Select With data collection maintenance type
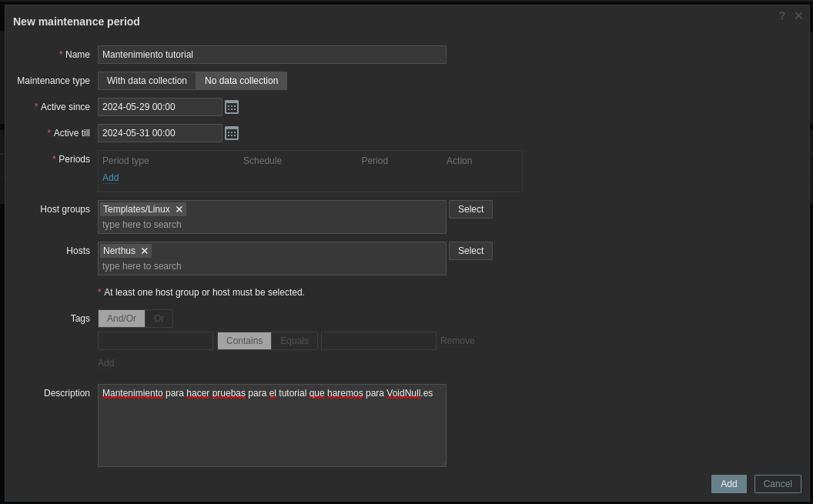Image resolution: width=813 pixels, height=504 pixels. click(x=146, y=81)
